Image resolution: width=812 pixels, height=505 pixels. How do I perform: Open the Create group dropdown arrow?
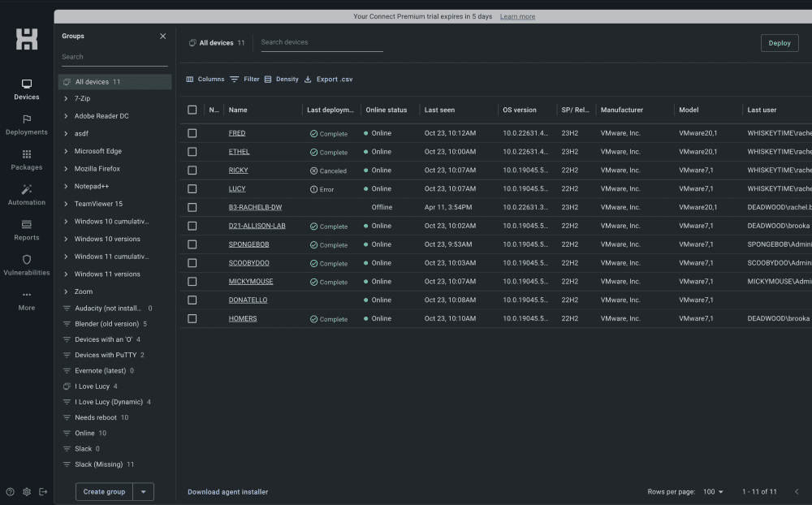(x=144, y=491)
